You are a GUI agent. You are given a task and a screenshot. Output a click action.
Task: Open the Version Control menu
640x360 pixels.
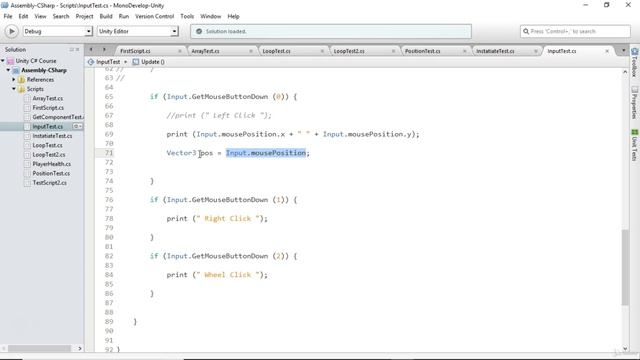(x=154, y=16)
